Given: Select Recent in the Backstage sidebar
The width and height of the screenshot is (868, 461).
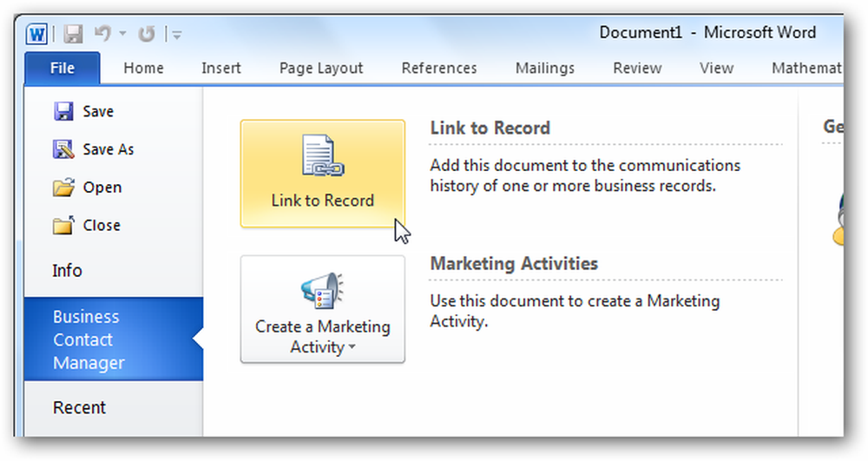Looking at the screenshot, I should pyautogui.click(x=79, y=408).
